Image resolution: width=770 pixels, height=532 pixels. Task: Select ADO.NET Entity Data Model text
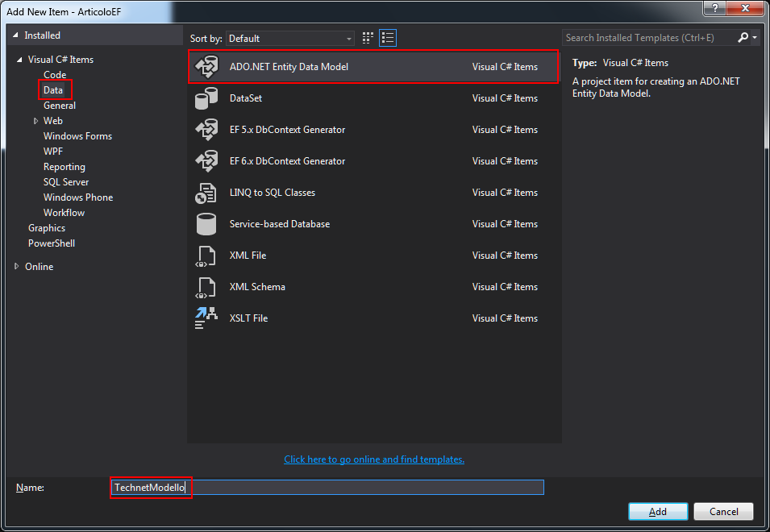(x=289, y=67)
